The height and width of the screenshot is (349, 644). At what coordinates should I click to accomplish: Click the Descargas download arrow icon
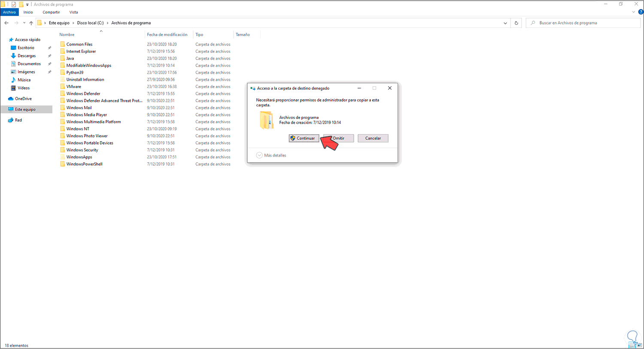coord(13,56)
